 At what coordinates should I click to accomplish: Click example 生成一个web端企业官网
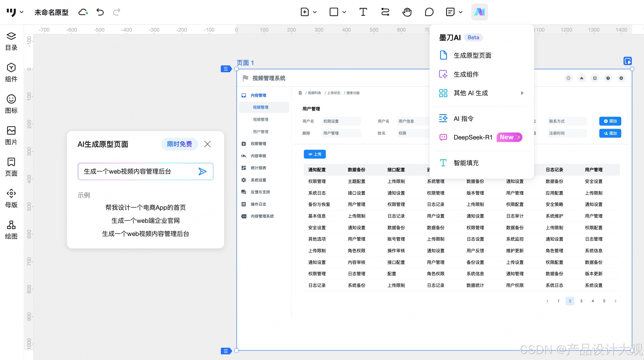click(x=145, y=220)
